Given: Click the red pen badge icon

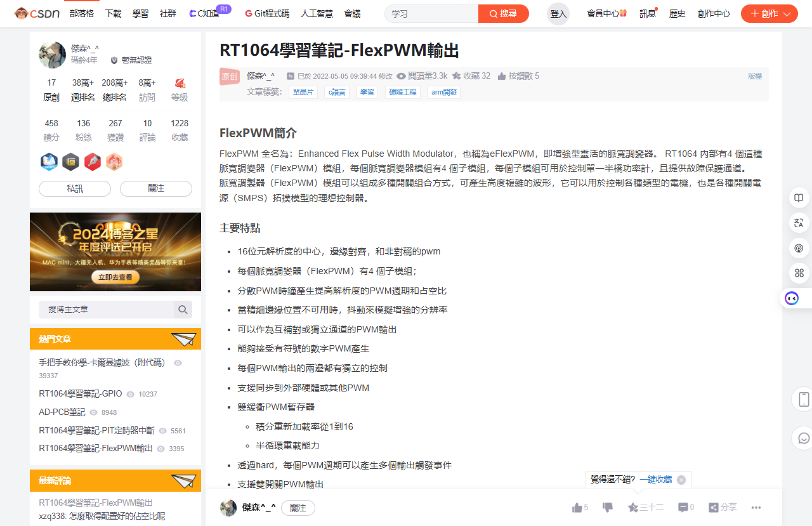Looking at the screenshot, I should (93, 162).
